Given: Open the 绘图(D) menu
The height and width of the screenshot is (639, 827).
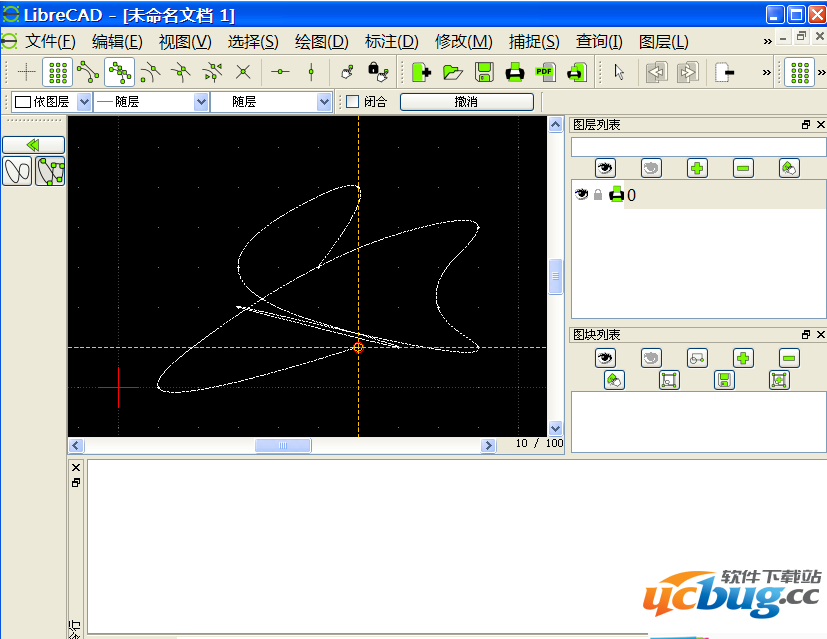Looking at the screenshot, I should click(x=322, y=42).
